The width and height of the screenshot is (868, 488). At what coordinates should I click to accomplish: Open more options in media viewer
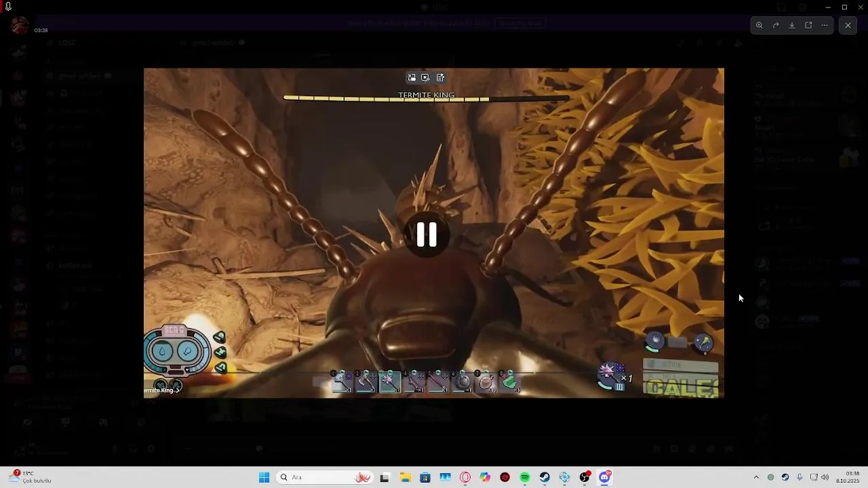coord(825,25)
